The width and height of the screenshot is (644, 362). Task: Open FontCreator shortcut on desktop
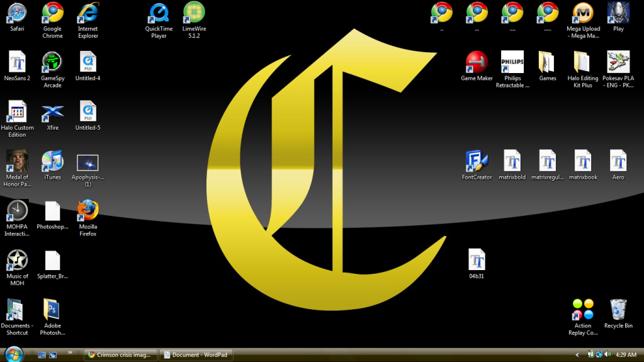click(x=477, y=162)
